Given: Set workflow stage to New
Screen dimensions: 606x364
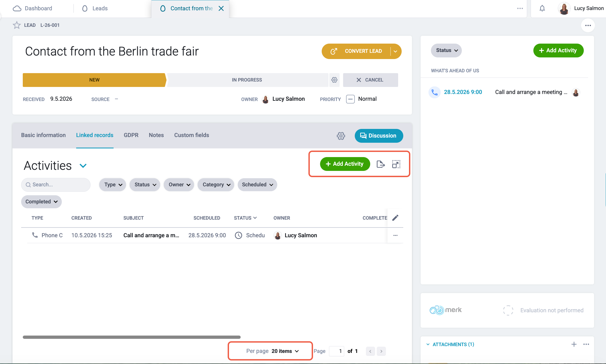Looking at the screenshot, I should (x=94, y=80).
